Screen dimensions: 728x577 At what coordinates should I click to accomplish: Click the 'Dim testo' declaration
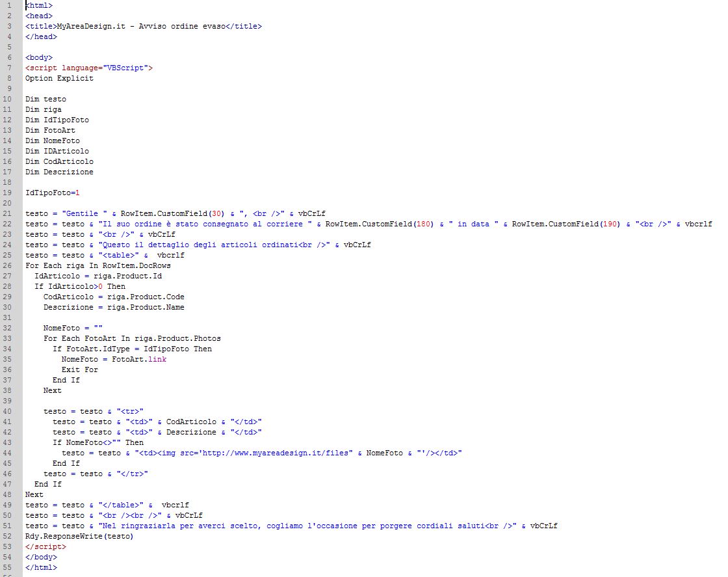[46, 99]
